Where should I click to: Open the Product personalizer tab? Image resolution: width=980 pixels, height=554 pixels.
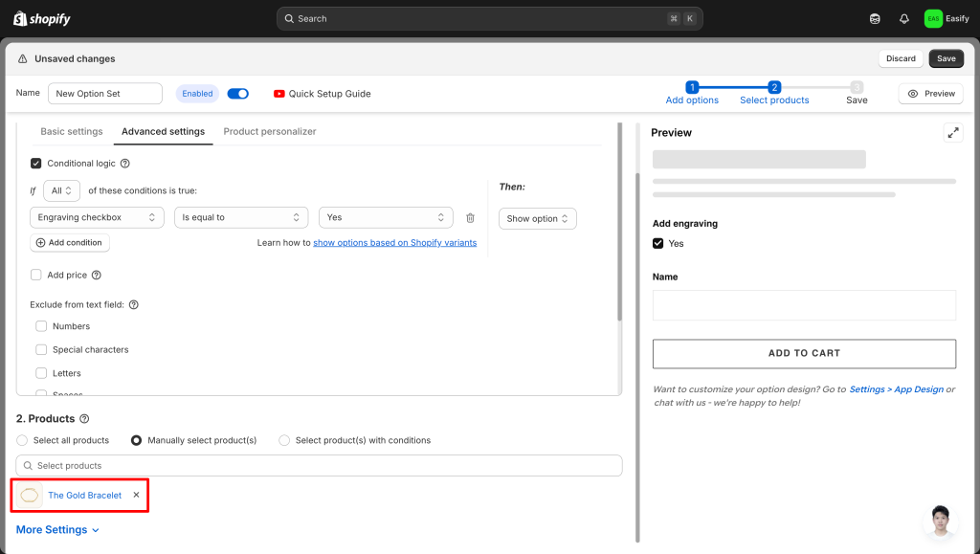point(269,131)
